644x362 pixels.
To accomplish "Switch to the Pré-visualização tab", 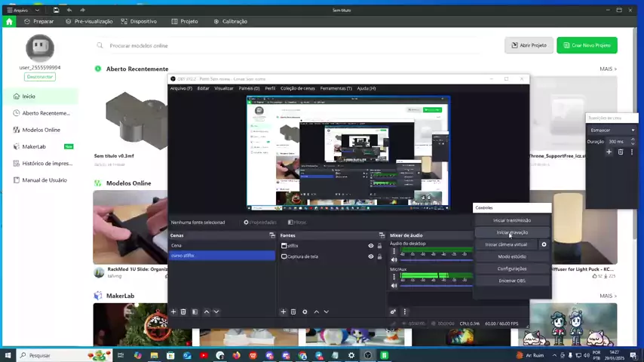I will point(88,21).
